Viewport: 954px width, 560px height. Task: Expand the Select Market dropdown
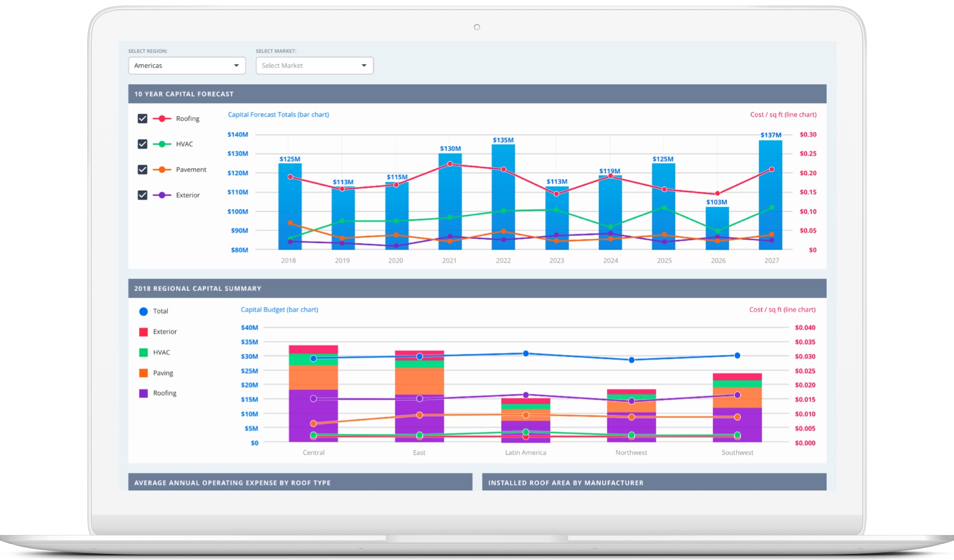pyautogui.click(x=314, y=66)
